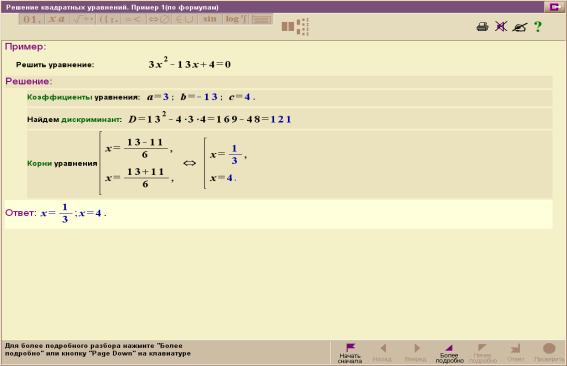This screenshot has width=567, height=366.
Task: Click the two-column layout icon
Action: coord(287,26)
